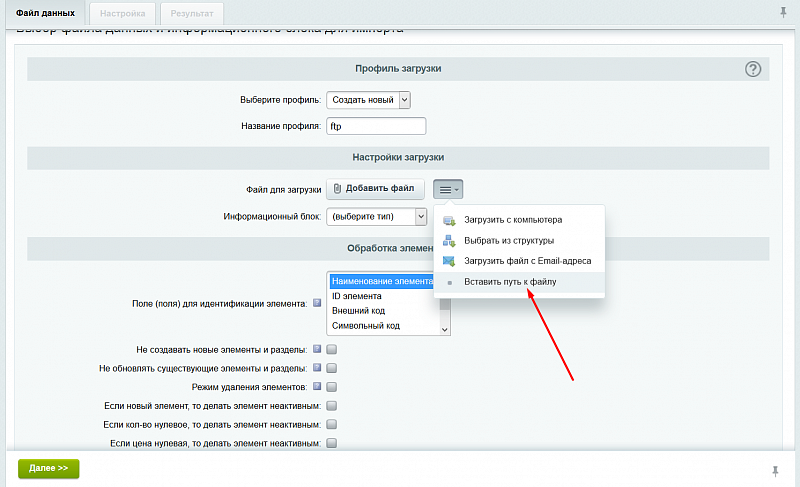Screen dimensions: 800x487
Task: Choose 'Вставить путь к файлу' menu item
Action: (x=519, y=282)
